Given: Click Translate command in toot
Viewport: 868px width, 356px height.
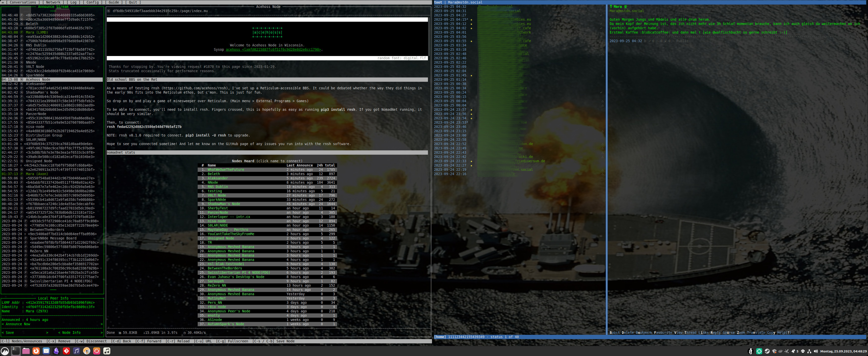Looking at the screenshot, I should 756,333.
